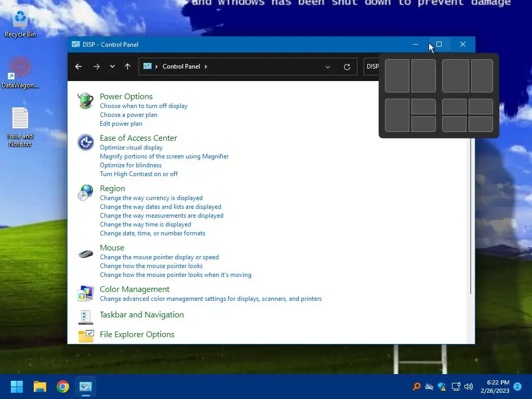Expand the address bar history dropdown
The width and height of the screenshot is (532, 399).
[x=328, y=67]
